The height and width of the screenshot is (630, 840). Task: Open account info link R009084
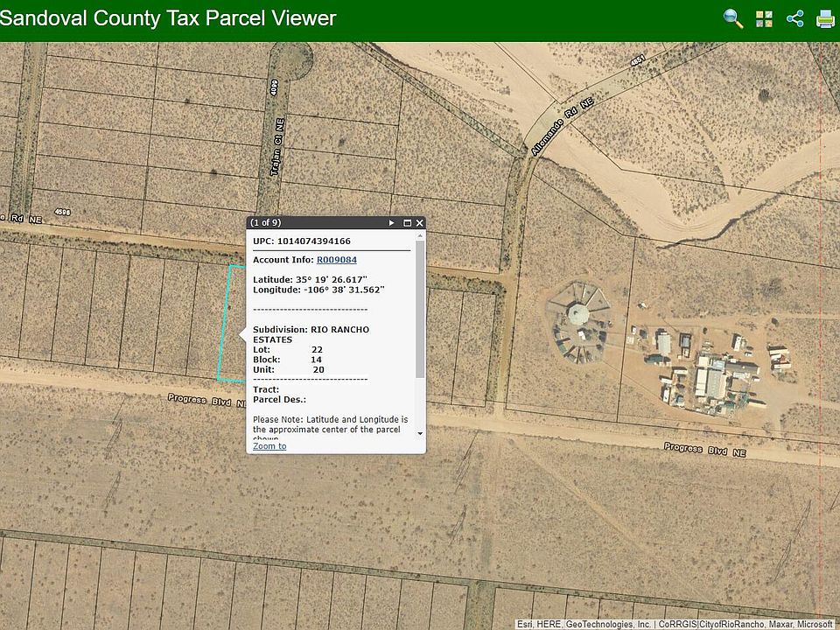point(336,260)
